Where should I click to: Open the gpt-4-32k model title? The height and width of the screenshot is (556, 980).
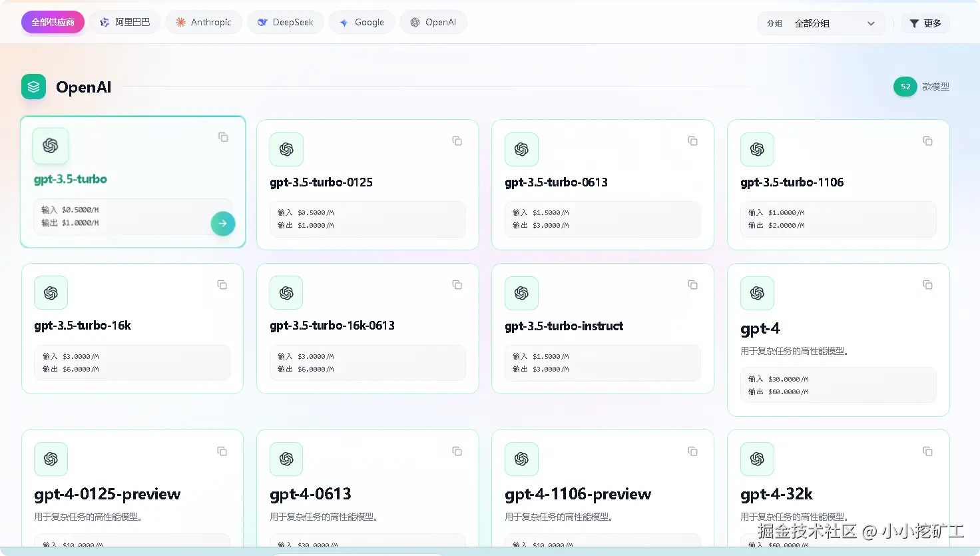pos(776,494)
